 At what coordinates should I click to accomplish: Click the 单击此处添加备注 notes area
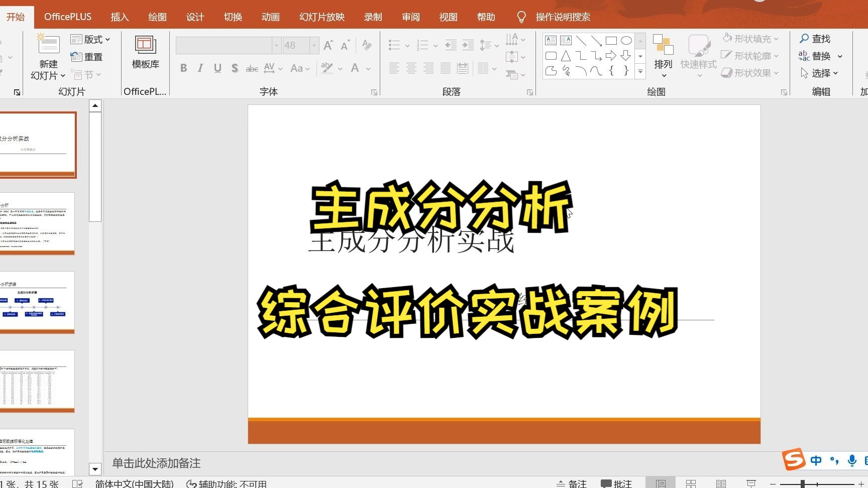click(x=156, y=463)
